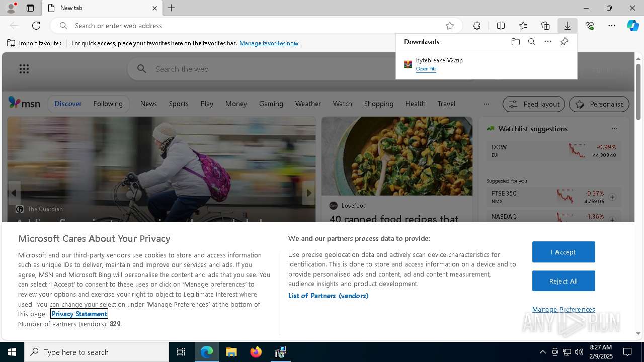Open the cyclist Guardian story image
Viewport: 644px width, 362px height.
click(162, 169)
